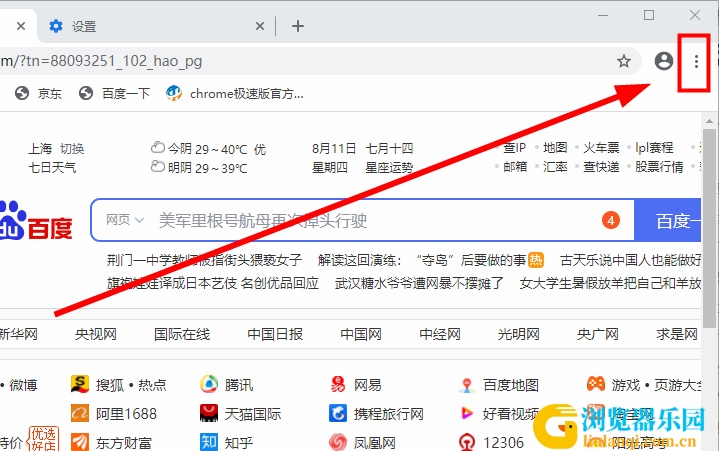This screenshot has width=719, height=451.
Task: Click the orange hot-count badge 4
Action: click(x=610, y=220)
